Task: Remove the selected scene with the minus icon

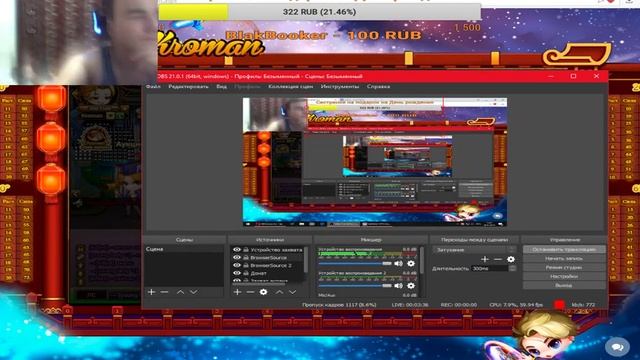Action: tap(164, 292)
